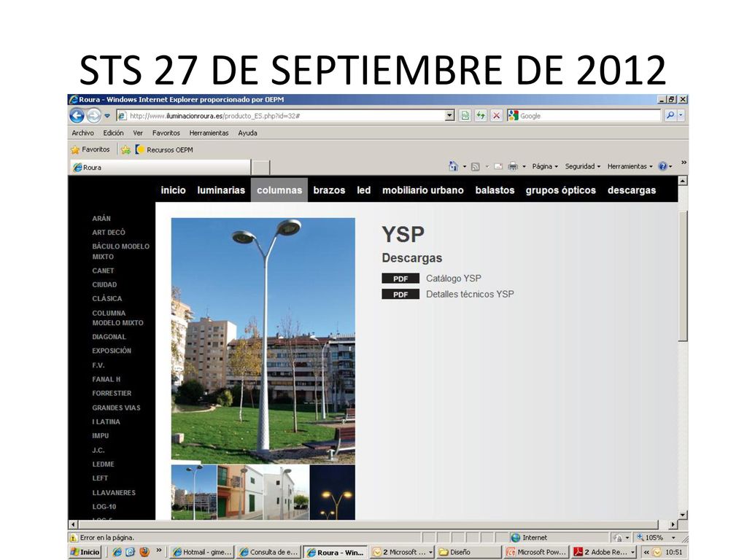Click add to favorites bar star icon
The width and height of the screenshot is (747, 560).
pos(125,149)
